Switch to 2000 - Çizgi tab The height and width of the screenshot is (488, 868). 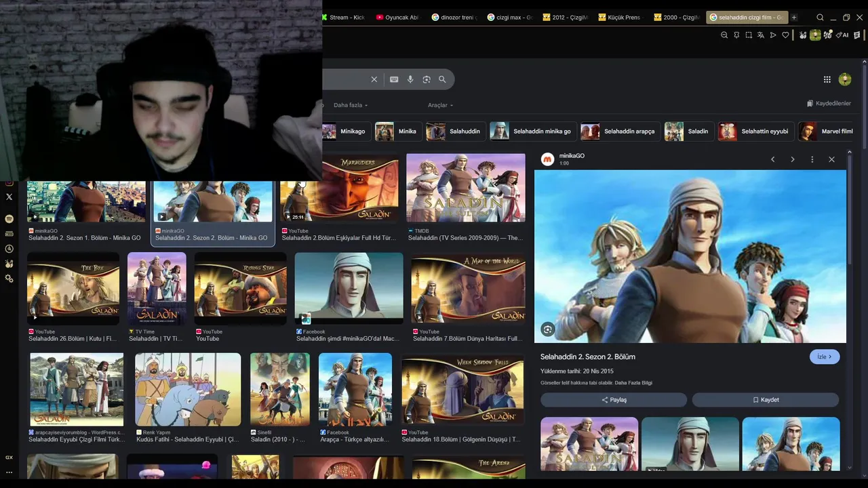[676, 18]
